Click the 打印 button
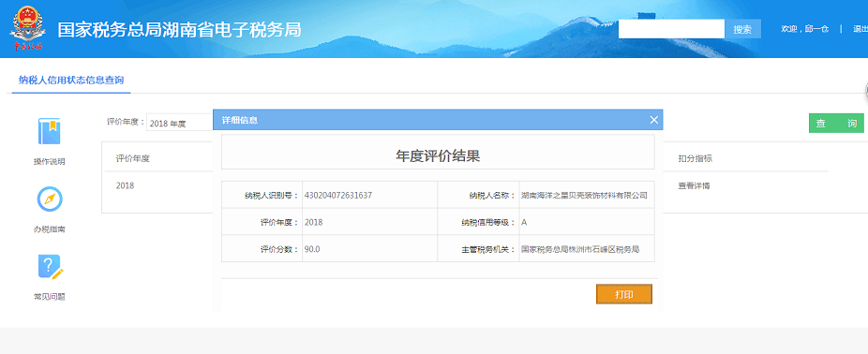 click(x=624, y=294)
